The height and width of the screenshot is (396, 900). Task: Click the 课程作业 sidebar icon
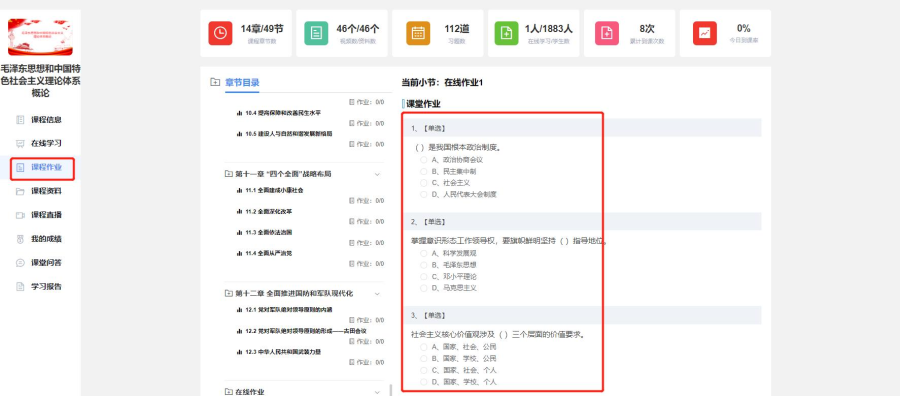pyautogui.click(x=20, y=168)
